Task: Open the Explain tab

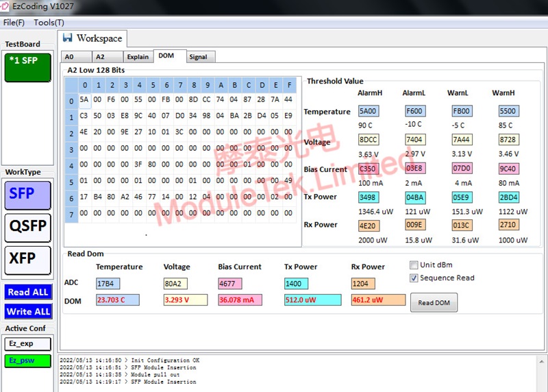Action: pos(138,57)
